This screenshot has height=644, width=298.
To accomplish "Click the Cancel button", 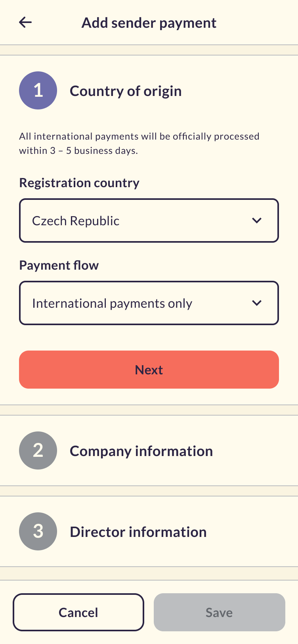I will [78, 612].
